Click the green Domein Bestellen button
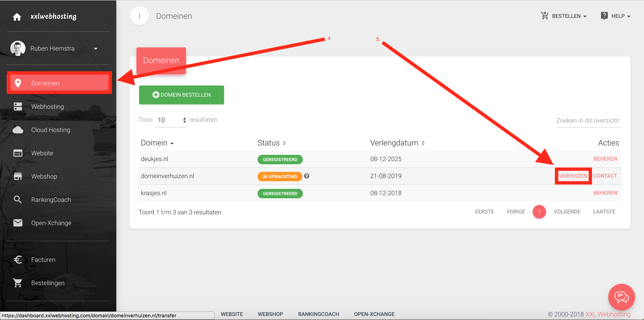Viewport: 644px width, 320px height. 181,95
